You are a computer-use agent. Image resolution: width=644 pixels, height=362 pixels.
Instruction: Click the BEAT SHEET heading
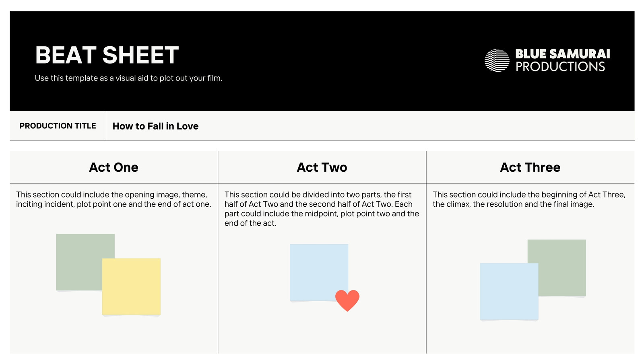tap(107, 55)
